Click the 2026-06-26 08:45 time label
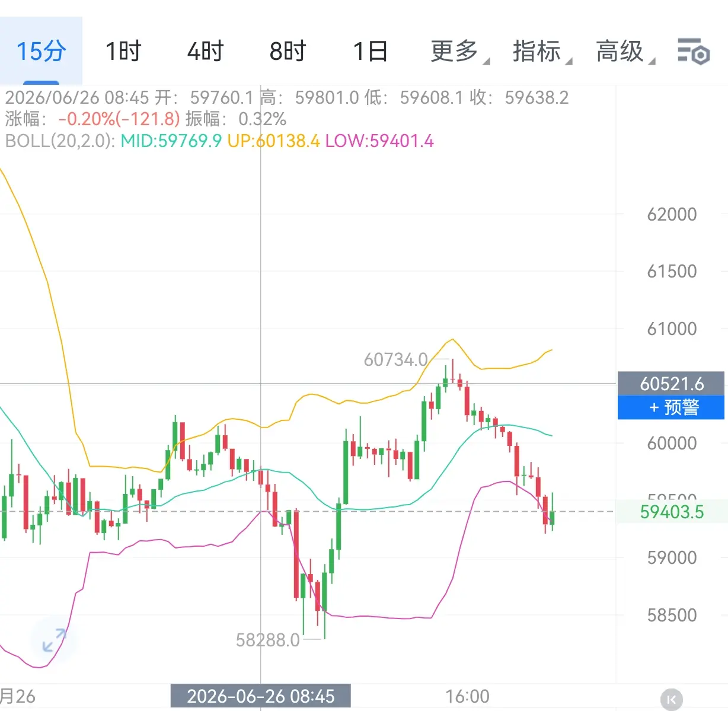This screenshot has height=711, width=728. coord(261,696)
